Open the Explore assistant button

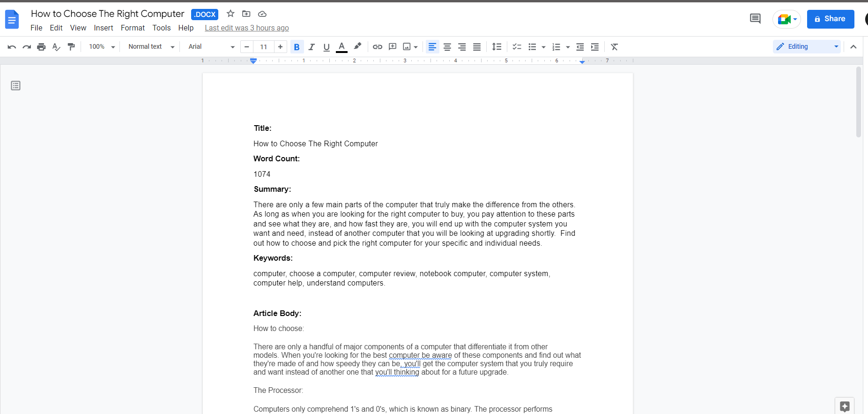tap(845, 406)
